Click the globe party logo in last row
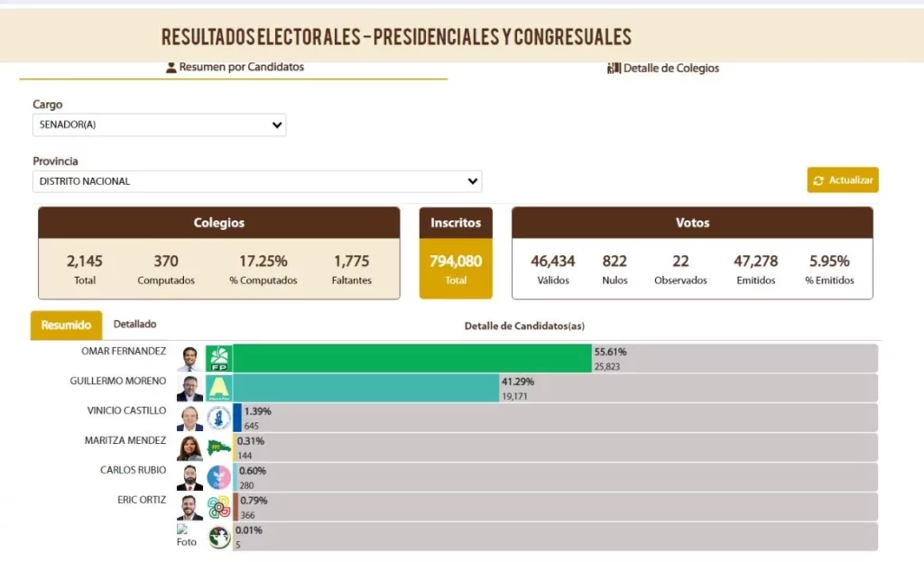 (219, 537)
